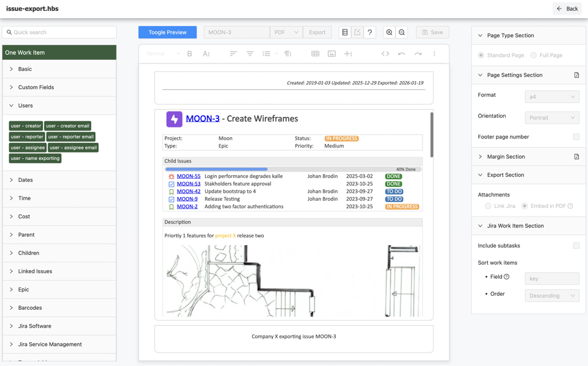Open the MOON-3 title link

[x=203, y=119]
